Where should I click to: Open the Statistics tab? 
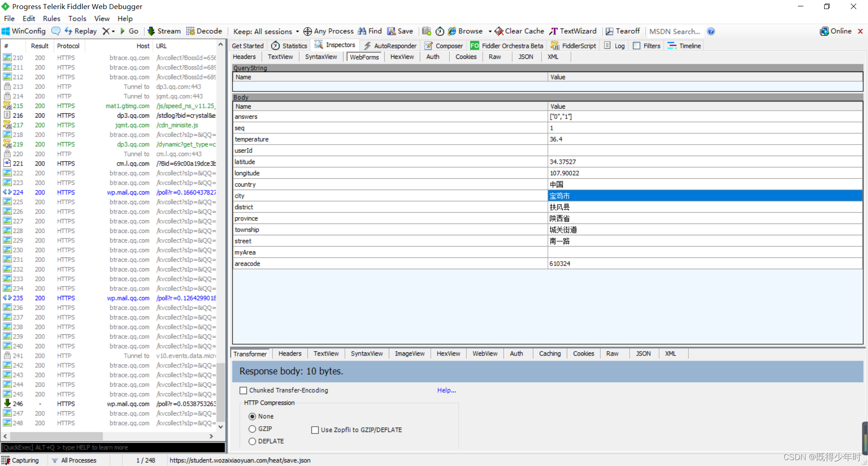(x=289, y=46)
